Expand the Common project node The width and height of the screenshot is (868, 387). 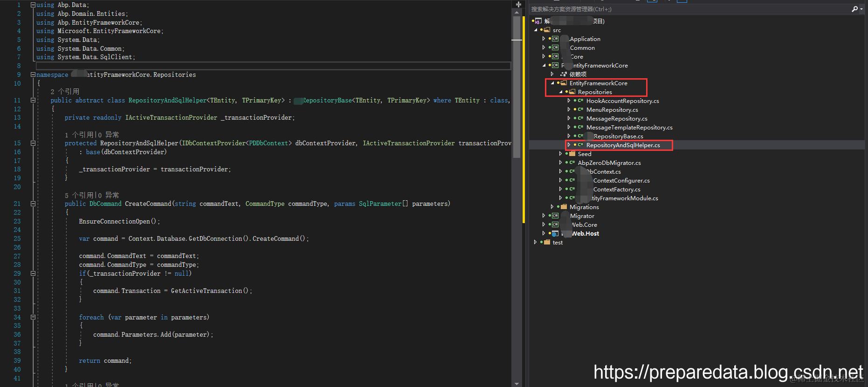pos(544,48)
